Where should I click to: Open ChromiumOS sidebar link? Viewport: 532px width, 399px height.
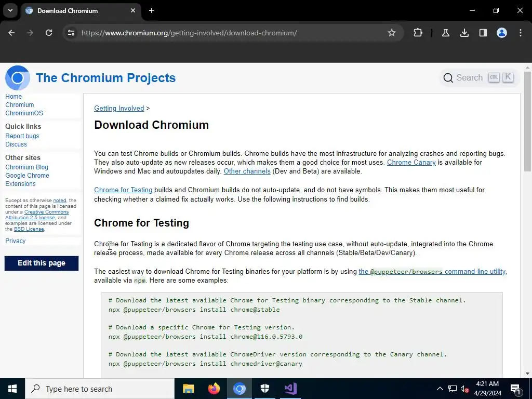tap(24, 113)
